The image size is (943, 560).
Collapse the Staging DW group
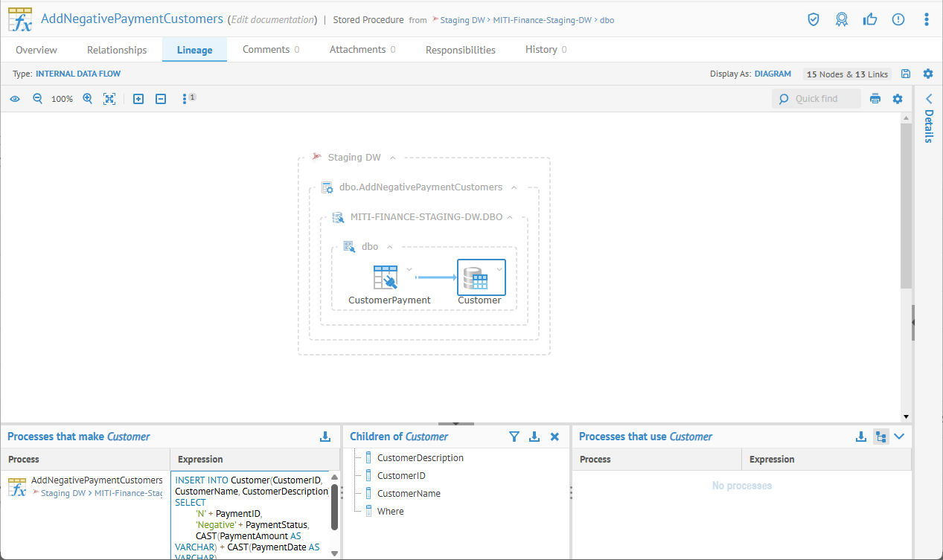393,157
